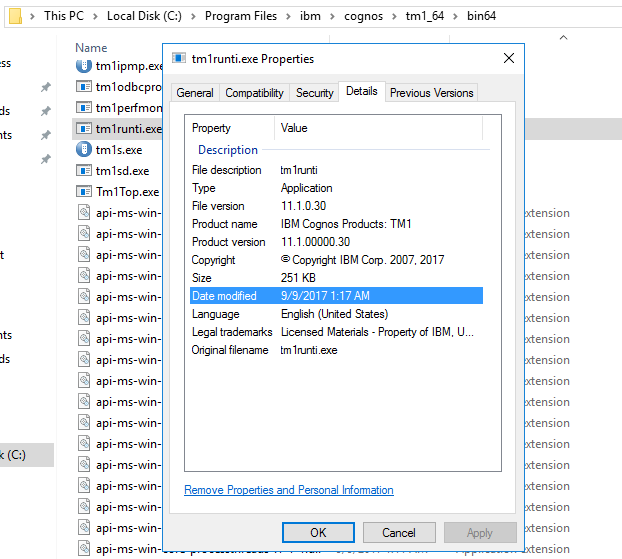Click the tm1ipmp.exe file icon
This screenshot has height=559, width=622.
(x=84, y=65)
